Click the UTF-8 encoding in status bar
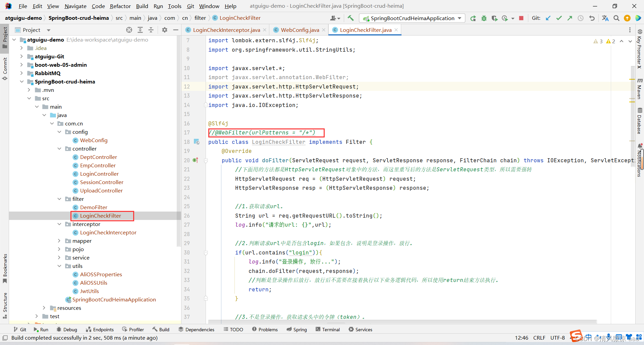Screen dimensions: 644x345 point(557,338)
